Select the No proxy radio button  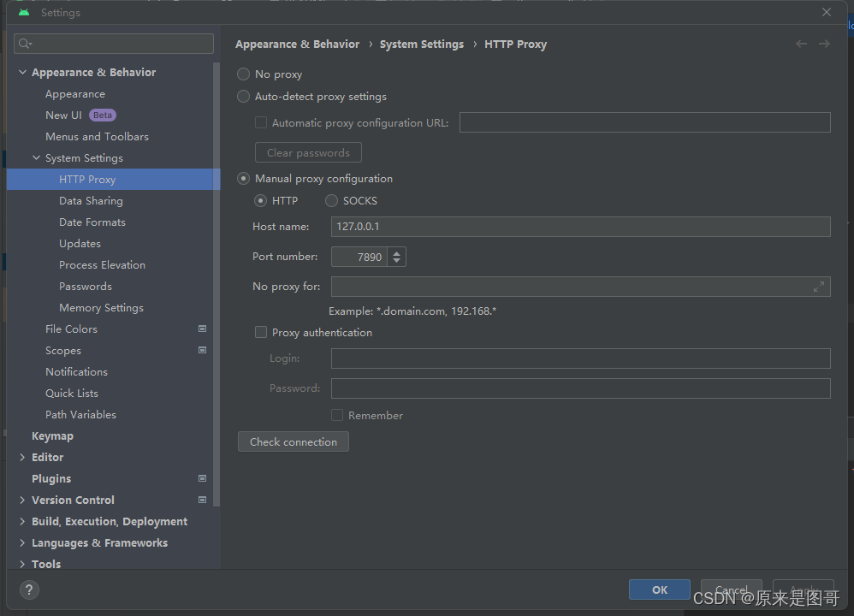243,74
